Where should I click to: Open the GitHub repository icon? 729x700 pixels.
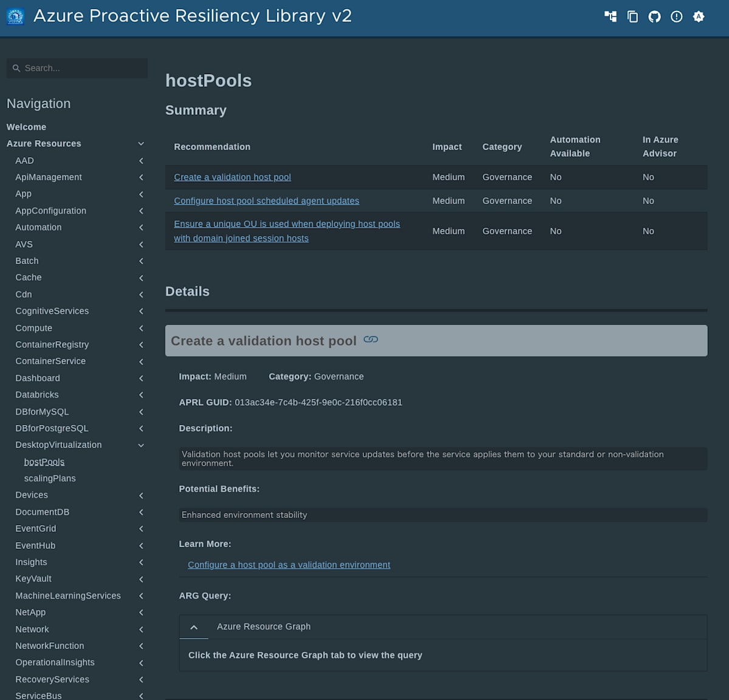click(x=654, y=16)
